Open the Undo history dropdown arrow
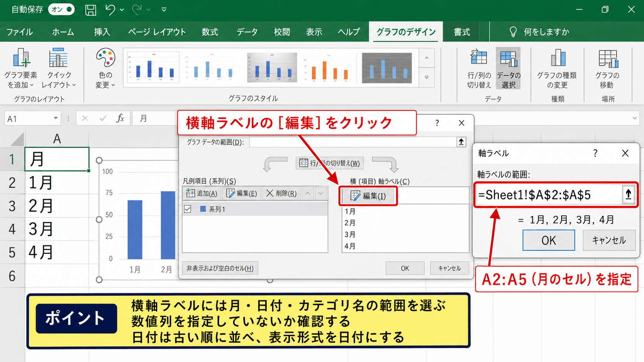644x362 pixels. 122,10
